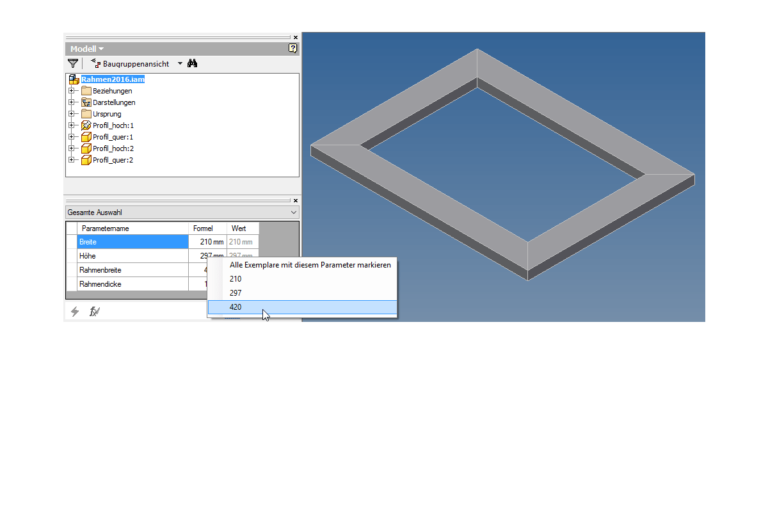Click the Wert column header

pyautogui.click(x=242, y=228)
